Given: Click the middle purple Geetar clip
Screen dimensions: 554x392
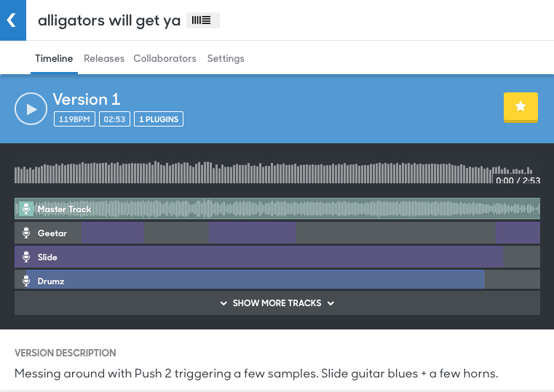Looking at the screenshot, I should click(253, 233).
